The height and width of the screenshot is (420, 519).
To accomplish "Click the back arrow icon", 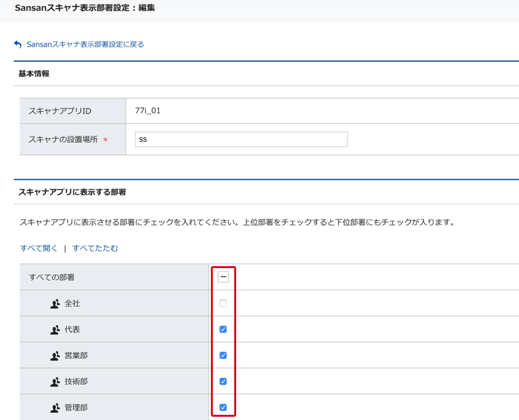I will click(18, 45).
